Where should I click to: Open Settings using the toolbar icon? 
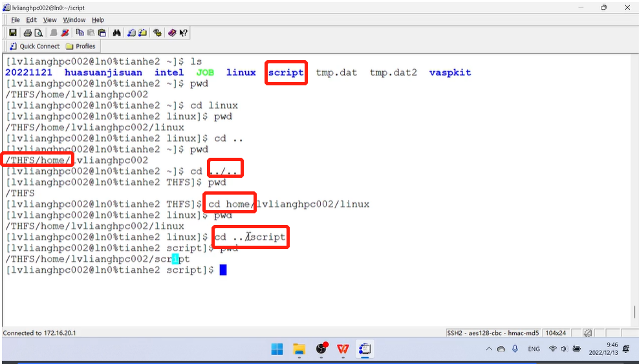tap(157, 32)
